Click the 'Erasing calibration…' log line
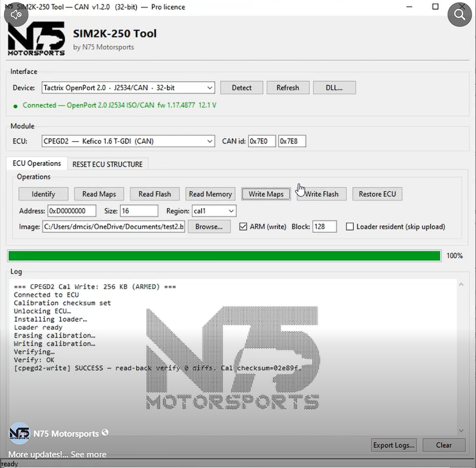 (x=54, y=335)
